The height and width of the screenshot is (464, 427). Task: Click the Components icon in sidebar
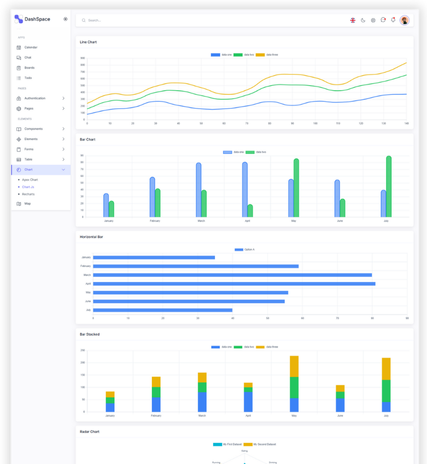19,129
